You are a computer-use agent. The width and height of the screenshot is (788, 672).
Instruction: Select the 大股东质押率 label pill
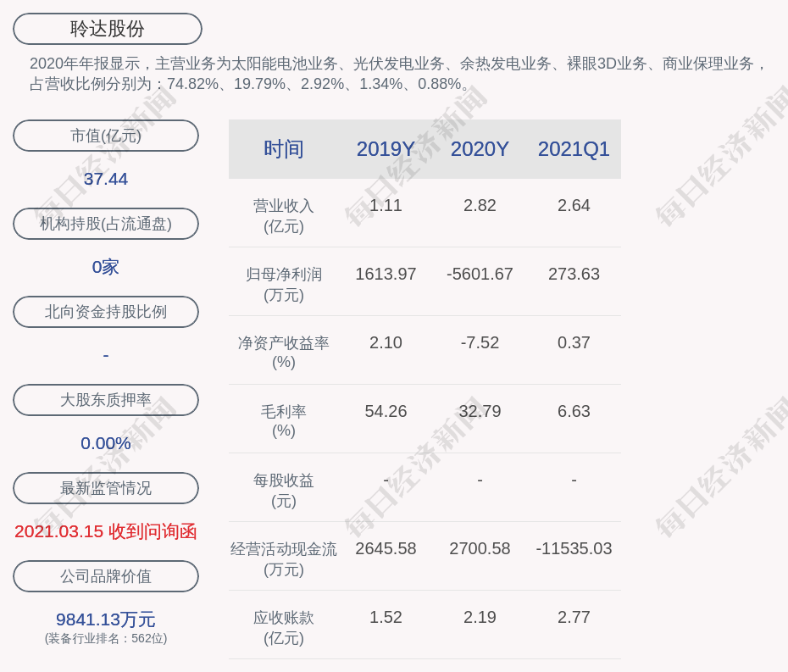(x=106, y=400)
